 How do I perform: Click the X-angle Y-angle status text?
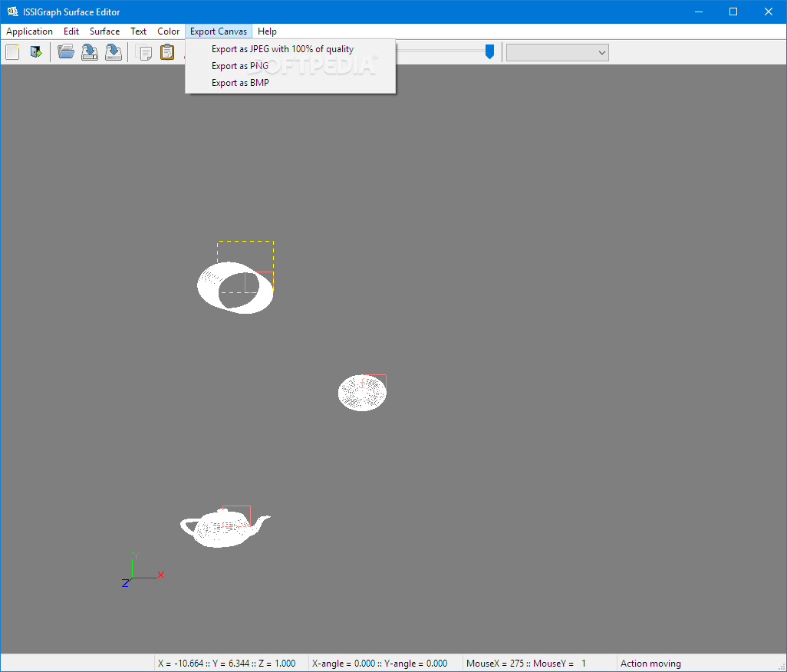click(x=380, y=664)
